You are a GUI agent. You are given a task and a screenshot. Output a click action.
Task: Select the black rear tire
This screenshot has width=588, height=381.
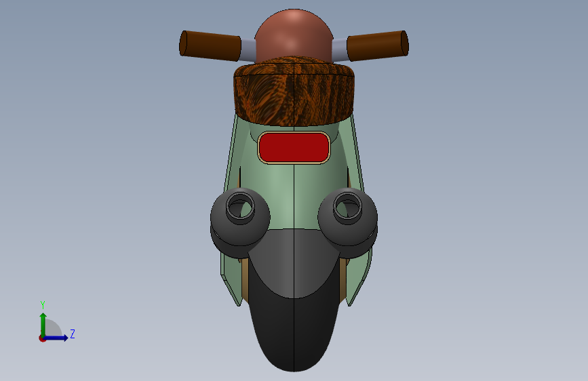(294, 334)
